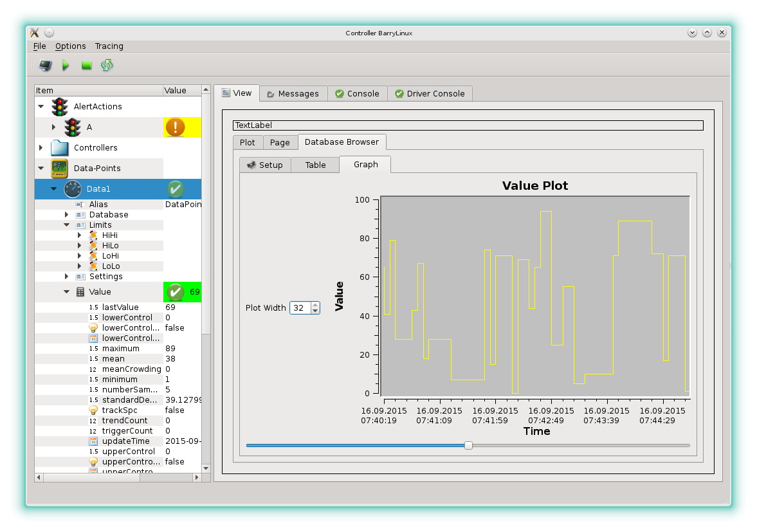Select the Database Browser tab
This screenshot has height=532, width=757.
point(342,142)
